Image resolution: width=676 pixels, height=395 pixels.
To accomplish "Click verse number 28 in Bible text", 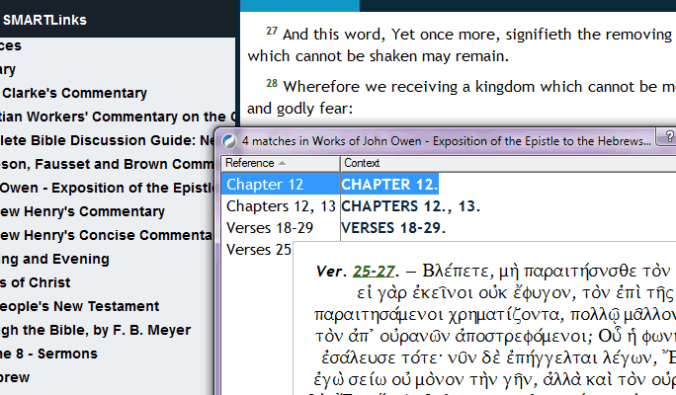I will (272, 83).
